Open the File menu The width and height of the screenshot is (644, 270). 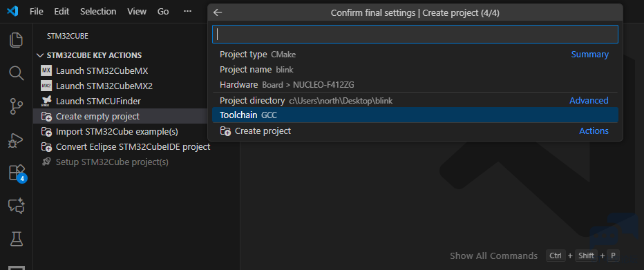click(37, 12)
